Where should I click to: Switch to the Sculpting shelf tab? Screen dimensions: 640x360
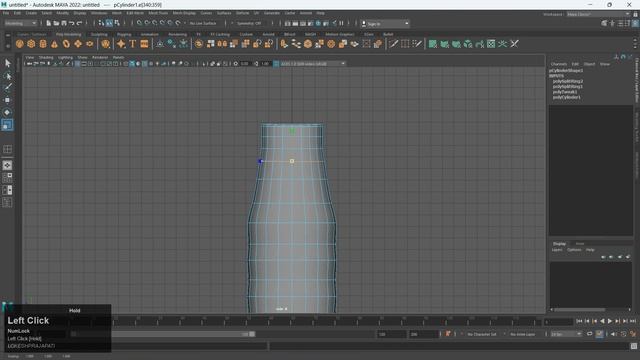pos(99,34)
